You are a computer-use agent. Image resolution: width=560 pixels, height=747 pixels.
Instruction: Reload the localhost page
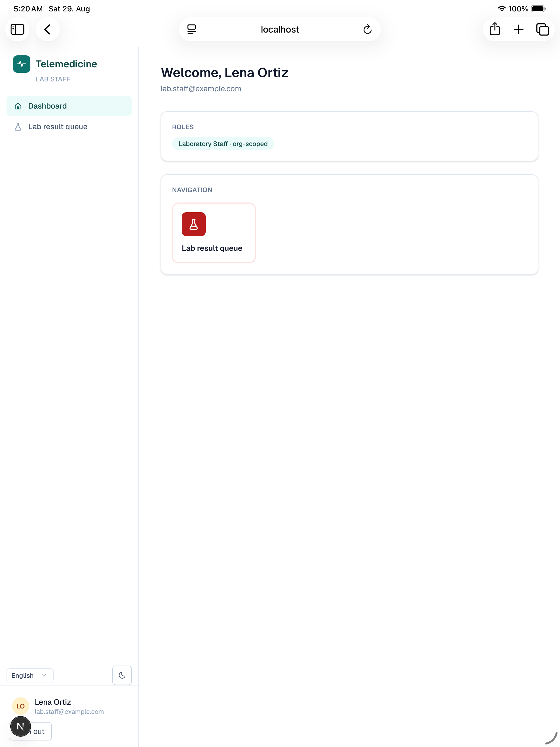367,29
